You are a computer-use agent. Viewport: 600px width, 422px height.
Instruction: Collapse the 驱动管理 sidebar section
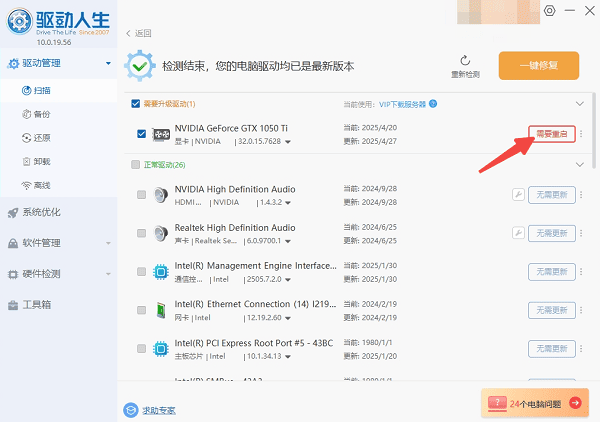point(107,64)
